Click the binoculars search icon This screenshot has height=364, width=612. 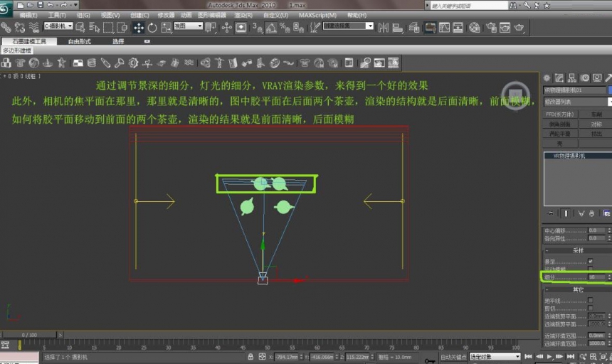pyautogui.click(x=513, y=6)
